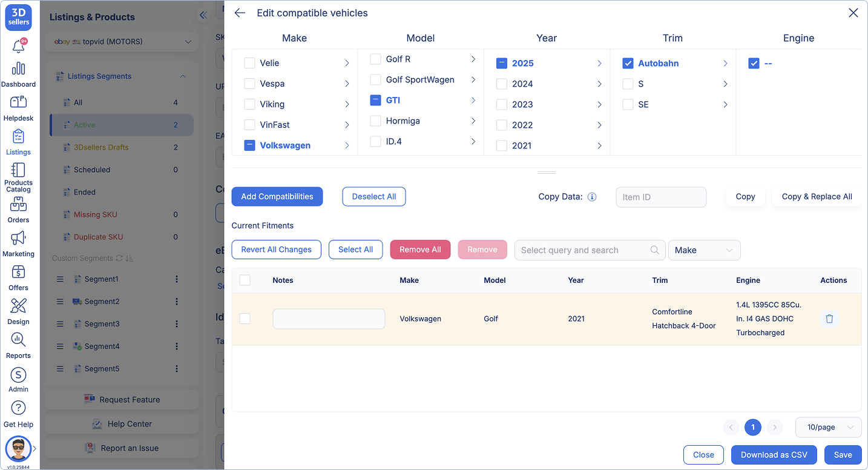
Task: Open the Marketing section
Action: (18, 244)
